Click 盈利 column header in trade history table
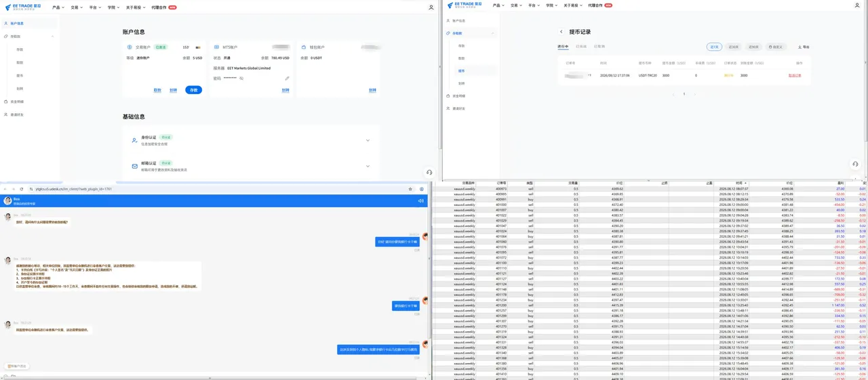 [x=840, y=183]
